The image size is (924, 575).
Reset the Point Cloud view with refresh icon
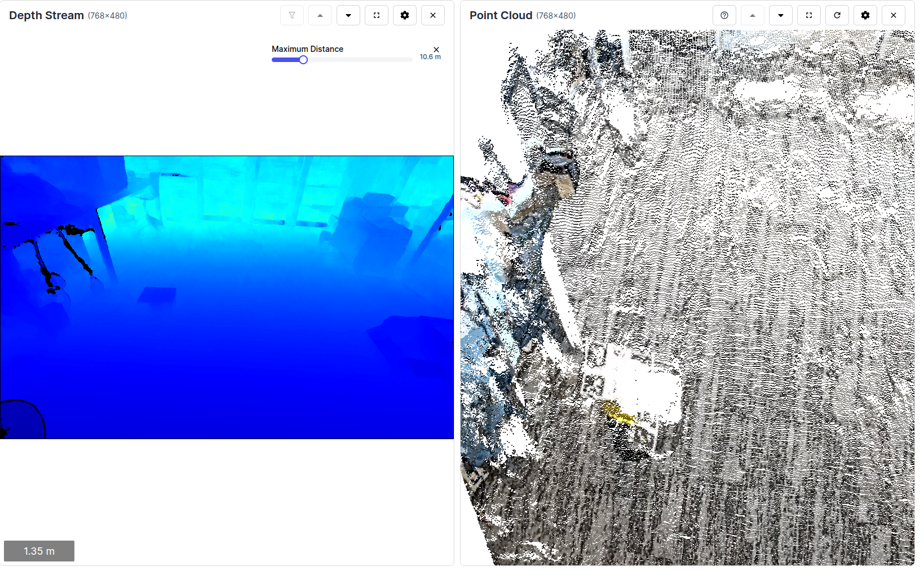click(x=837, y=15)
